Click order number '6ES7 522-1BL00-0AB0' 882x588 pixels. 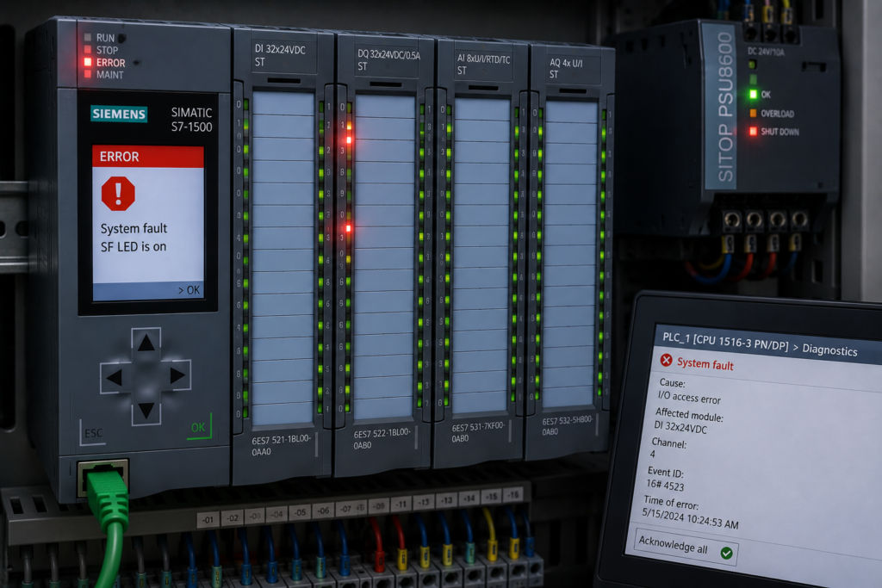click(x=382, y=438)
